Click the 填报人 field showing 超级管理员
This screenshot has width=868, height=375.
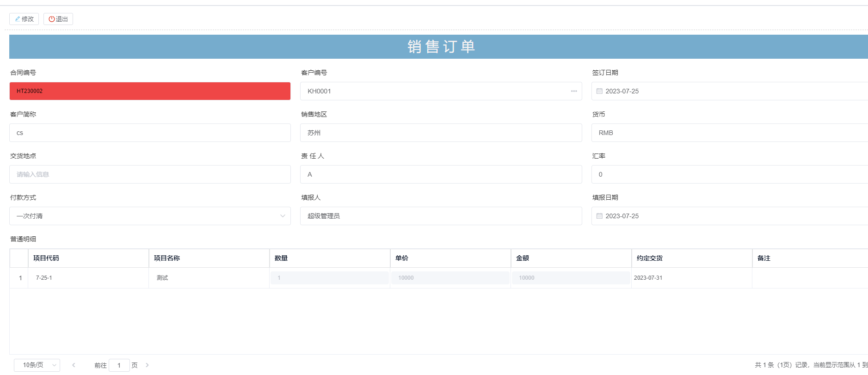point(440,216)
